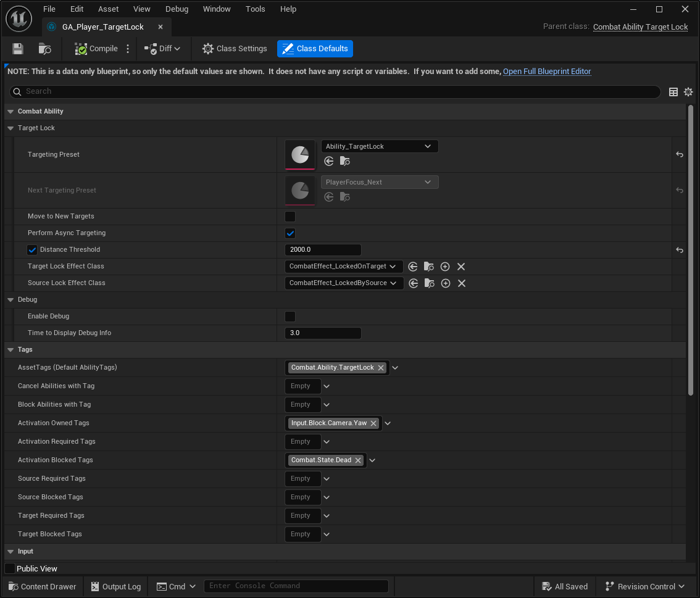
Task: Turn on Enable Debug checkbox
Action: point(290,317)
